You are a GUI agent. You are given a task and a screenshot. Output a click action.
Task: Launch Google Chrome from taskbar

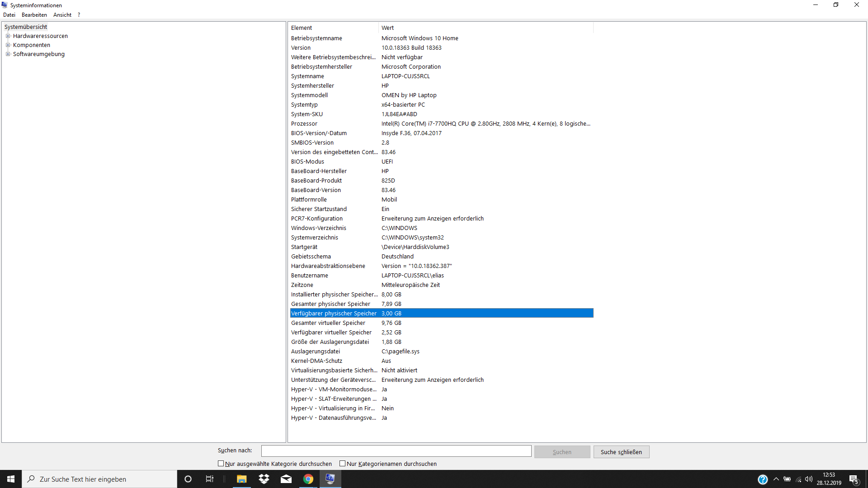click(x=308, y=479)
